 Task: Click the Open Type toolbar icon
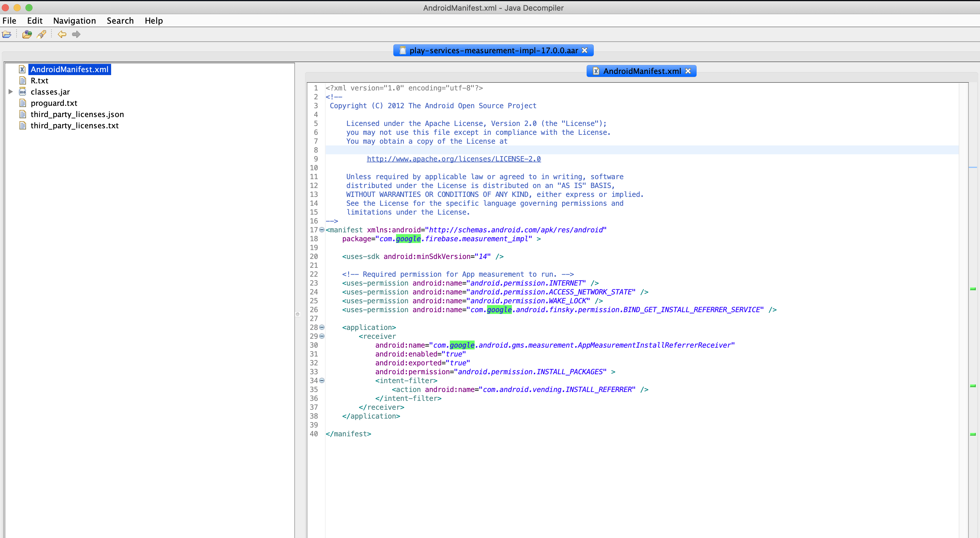pos(27,34)
